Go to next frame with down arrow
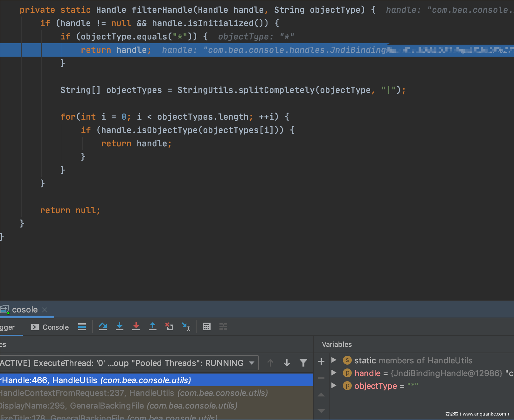This screenshot has width=514, height=420. pos(287,363)
